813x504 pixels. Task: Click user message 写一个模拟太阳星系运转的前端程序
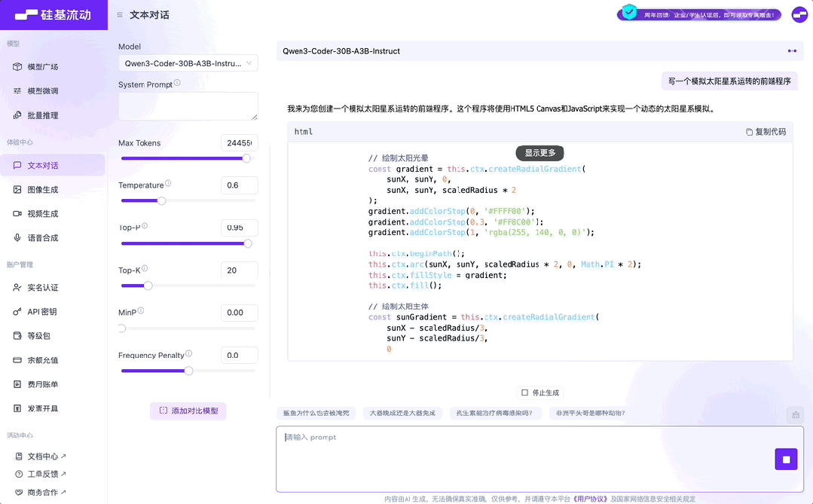point(729,81)
